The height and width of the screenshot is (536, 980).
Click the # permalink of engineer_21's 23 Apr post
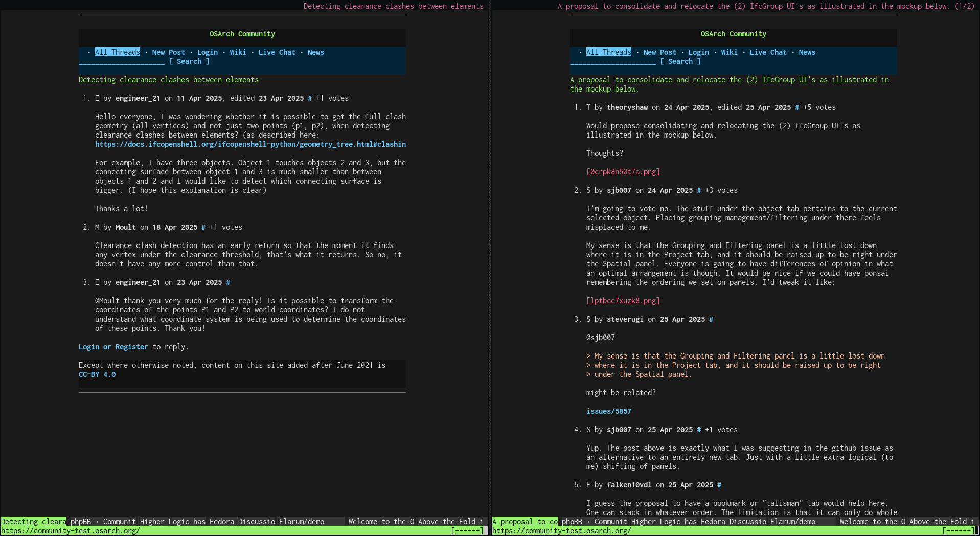point(228,282)
